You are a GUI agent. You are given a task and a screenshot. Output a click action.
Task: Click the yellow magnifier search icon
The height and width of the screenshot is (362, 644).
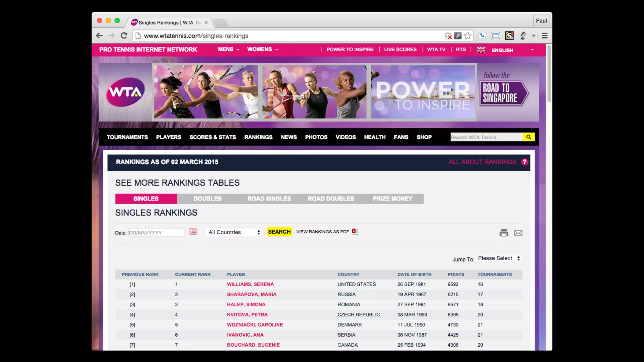tap(529, 137)
